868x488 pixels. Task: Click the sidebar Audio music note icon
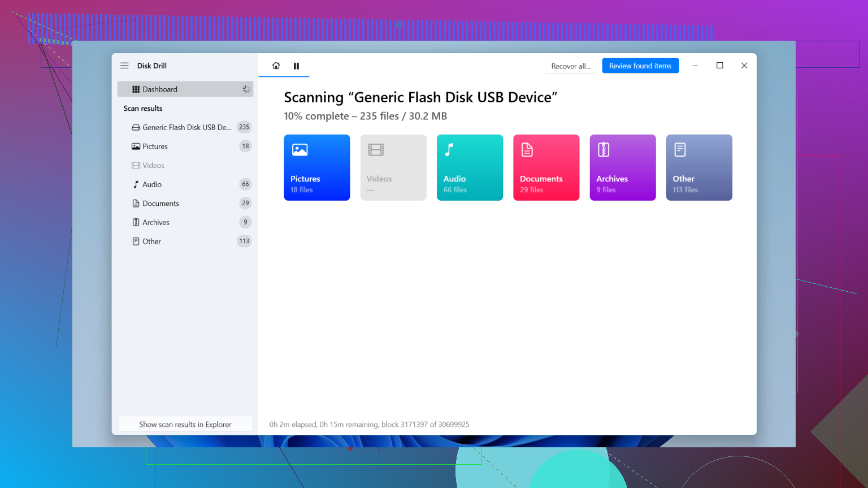coord(136,184)
